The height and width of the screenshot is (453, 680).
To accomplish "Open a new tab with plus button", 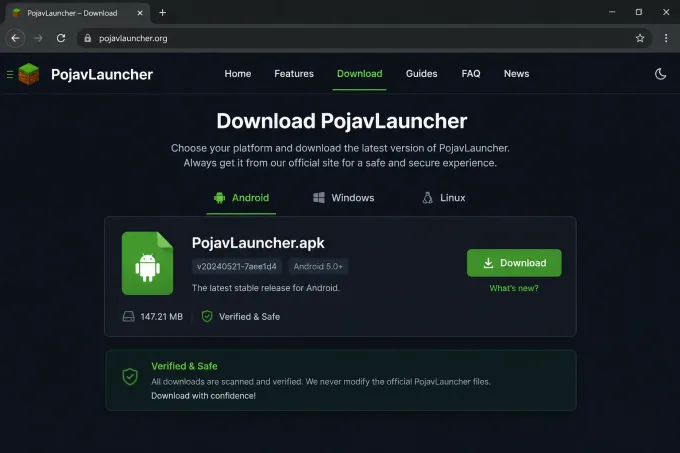I will (x=163, y=13).
